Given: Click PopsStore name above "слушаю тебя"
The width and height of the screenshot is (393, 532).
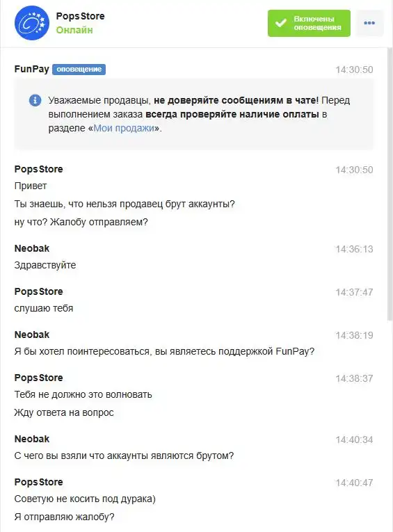Looking at the screenshot, I should click(x=39, y=291).
